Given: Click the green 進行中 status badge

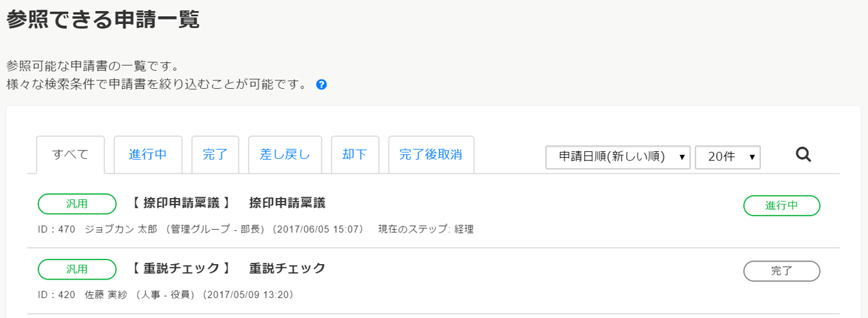Looking at the screenshot, I should click(x=782, y=206).
